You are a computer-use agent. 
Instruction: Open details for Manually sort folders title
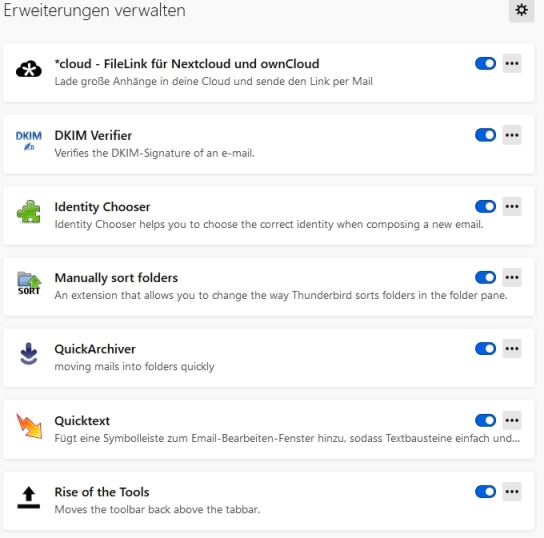pos(116,278)
